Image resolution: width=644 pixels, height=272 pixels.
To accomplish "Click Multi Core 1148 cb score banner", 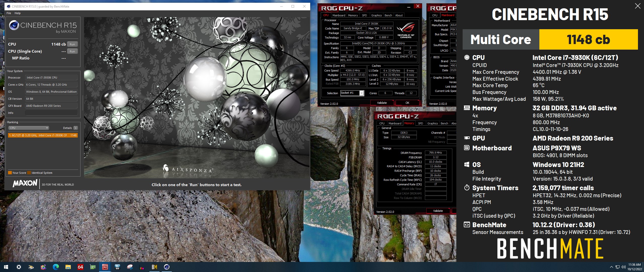I will point(550,40).
